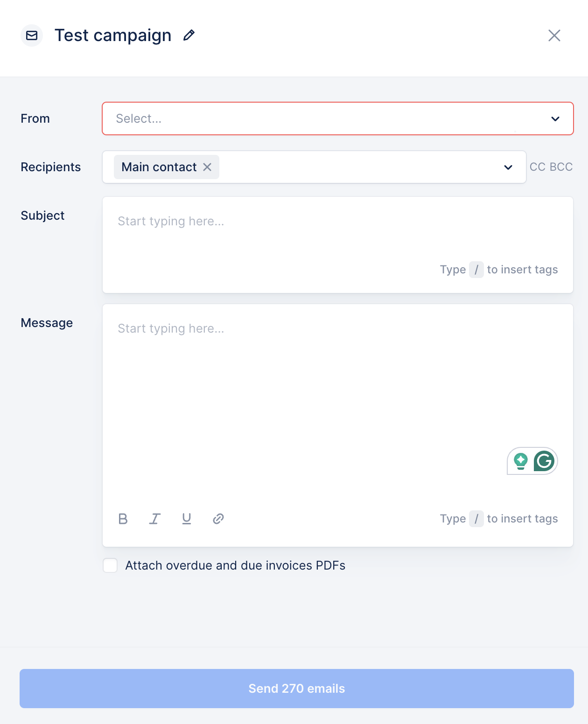Toggle italic formatting in message editor
Viewport: 588px width, 724px height.
click(x=155, y=519)
